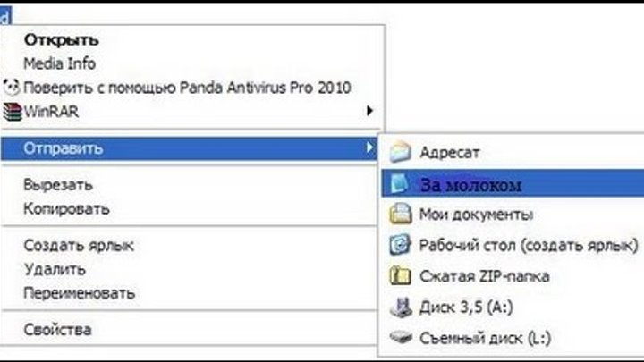Choose Удалить to delete the file

point(55,269)
